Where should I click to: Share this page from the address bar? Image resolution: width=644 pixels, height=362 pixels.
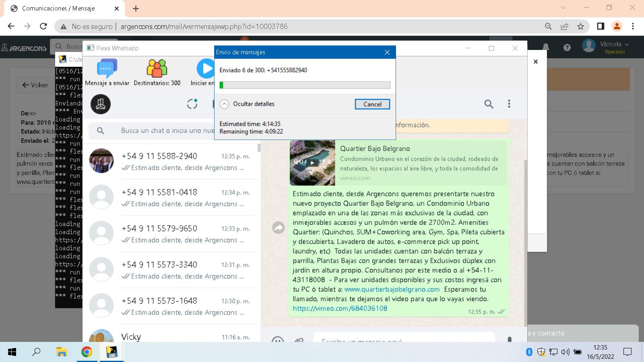click(x=564, y=26)
